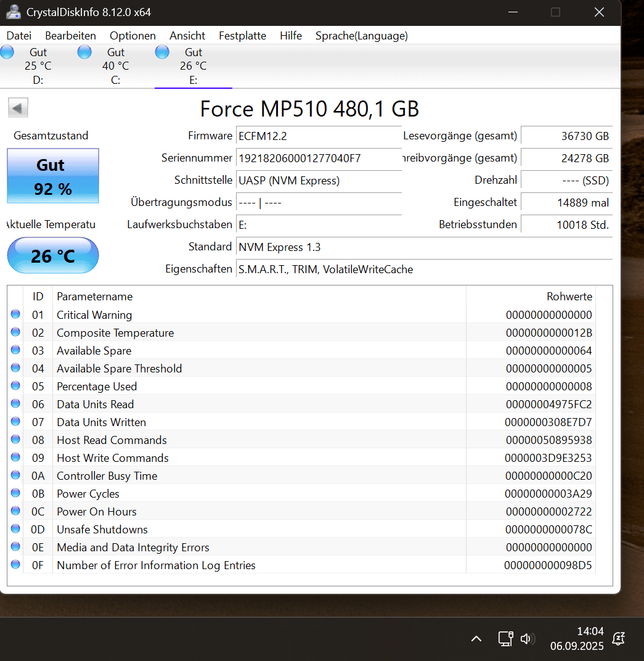Select the blue status orb for drive E:
The image size is (644, 661).
tap(162, 52)
